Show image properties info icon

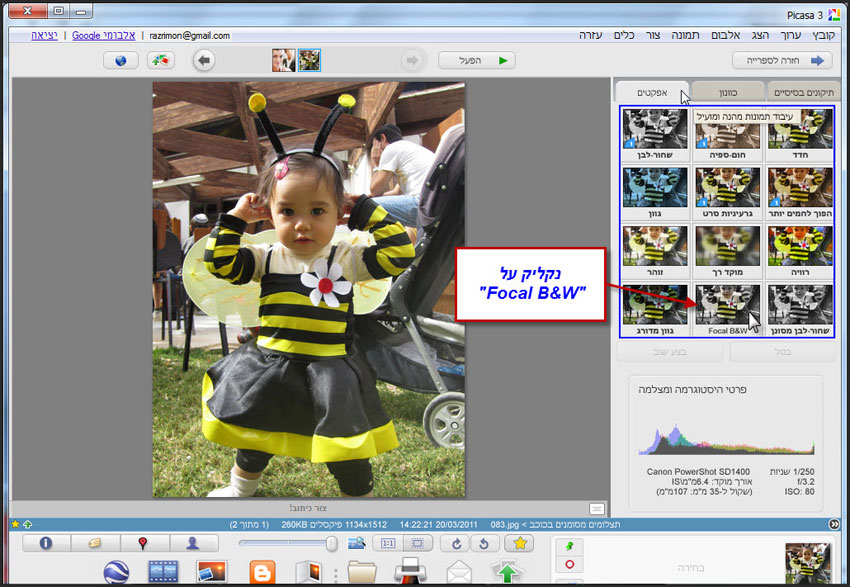pyautogui.click(x=46, y=543)
